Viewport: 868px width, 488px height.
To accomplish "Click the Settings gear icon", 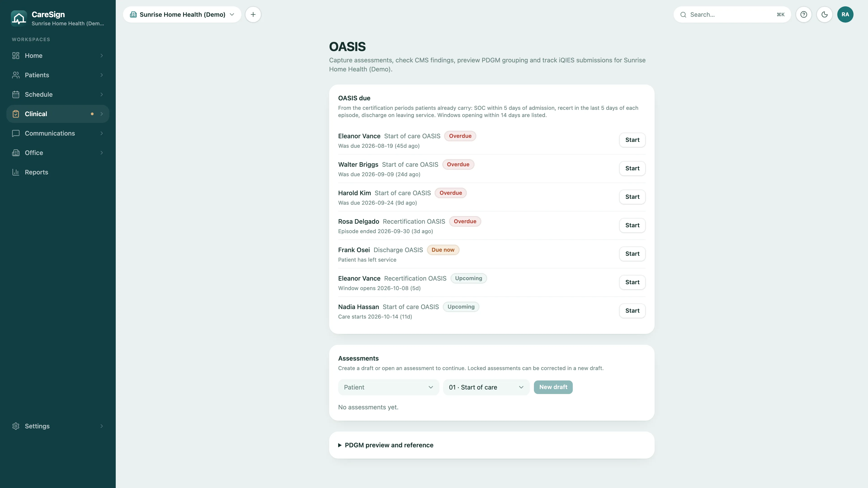I will (16, 426).
